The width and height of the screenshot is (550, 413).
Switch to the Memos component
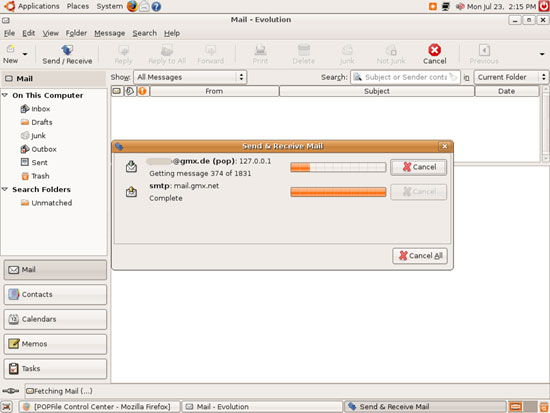pos(55,344)
